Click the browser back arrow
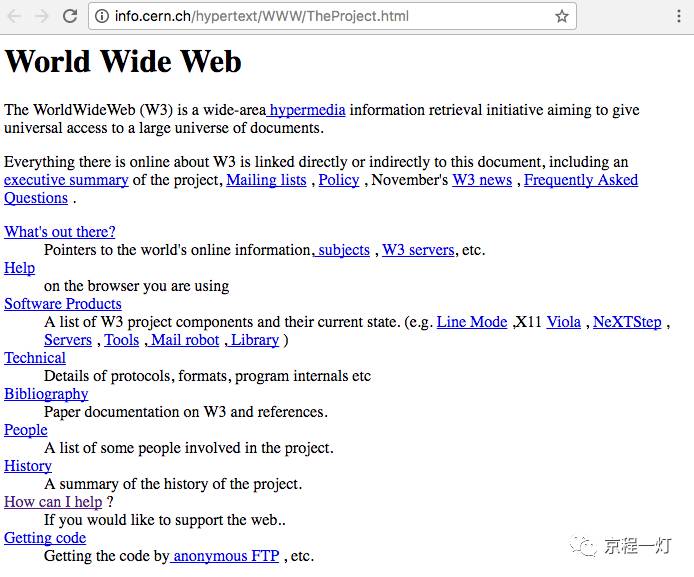Image resolution: width=694 pixels, height=577 pixels. coord(15,16)
